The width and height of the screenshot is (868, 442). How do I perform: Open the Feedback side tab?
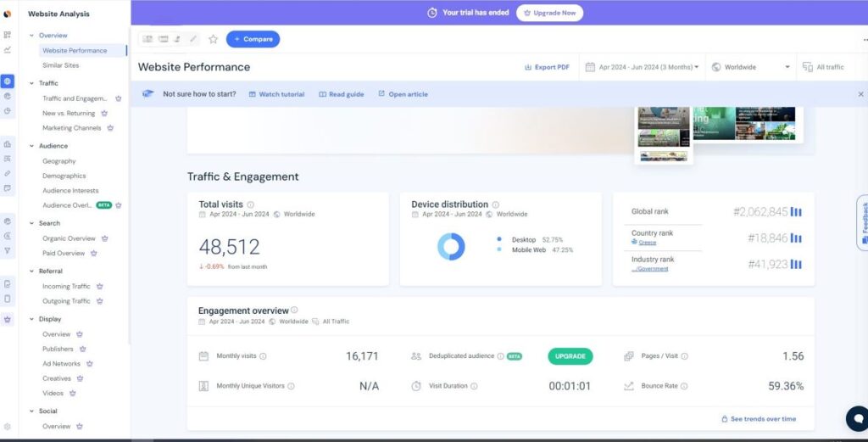pyautogui.click(x=863, y=222)
